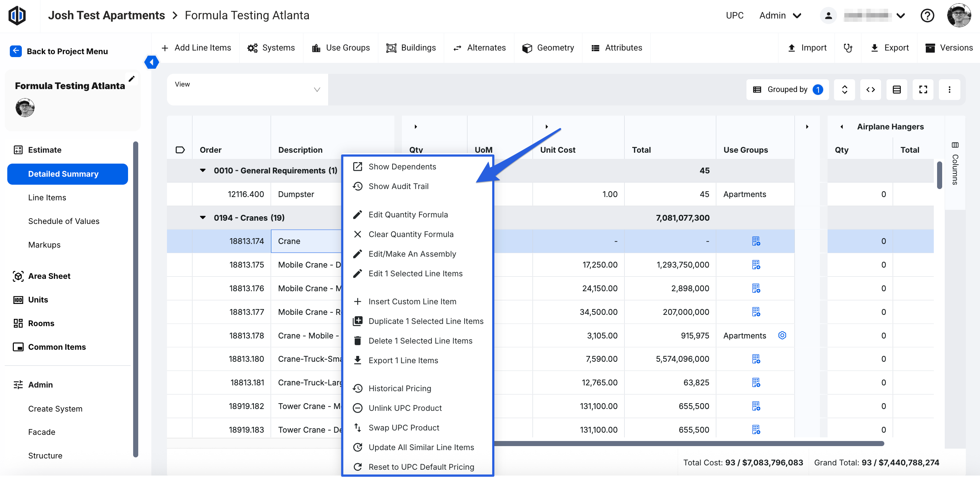Click the edit pencil next to project name
Image resolution: width=980 pixels, height=477 pixels.
(132, 79)
